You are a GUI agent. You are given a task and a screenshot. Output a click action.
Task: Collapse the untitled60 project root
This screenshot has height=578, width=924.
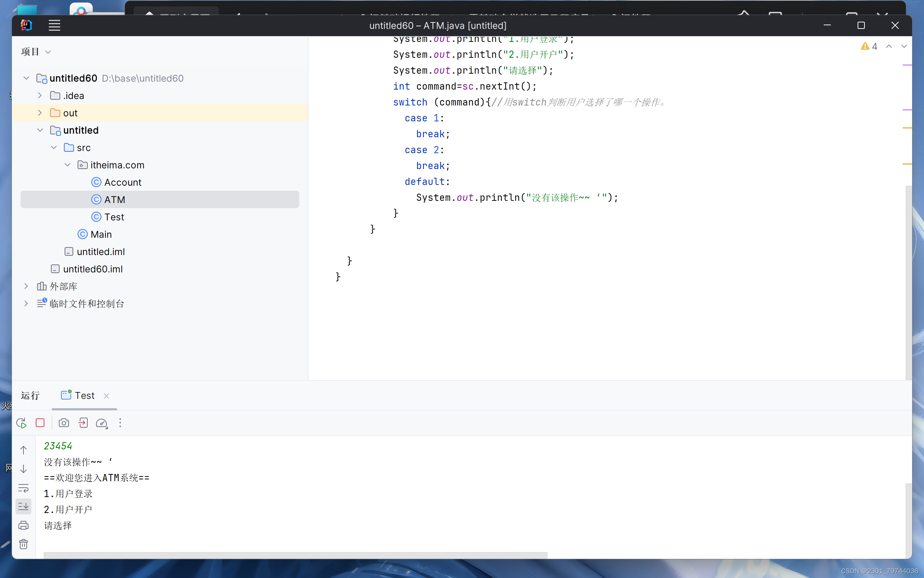26,78
